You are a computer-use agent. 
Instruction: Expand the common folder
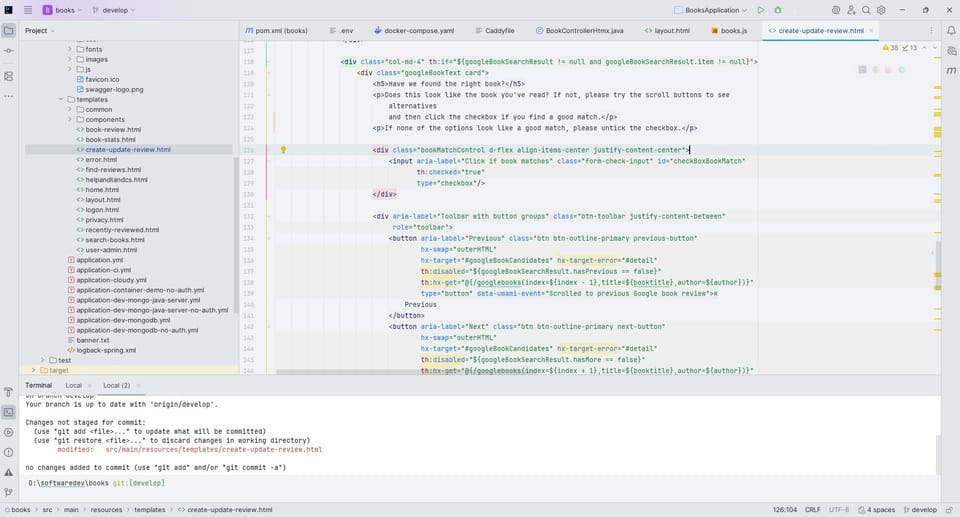tap(69, 110)
